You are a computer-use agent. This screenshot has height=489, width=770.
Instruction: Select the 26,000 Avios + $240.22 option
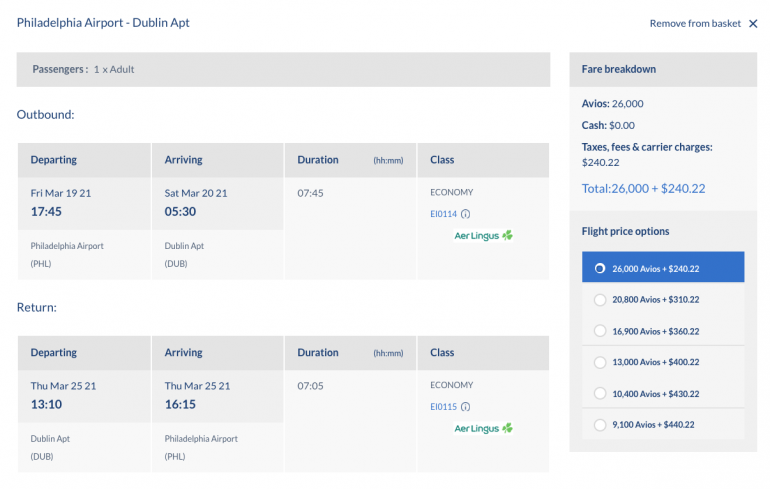pos(599,268)
